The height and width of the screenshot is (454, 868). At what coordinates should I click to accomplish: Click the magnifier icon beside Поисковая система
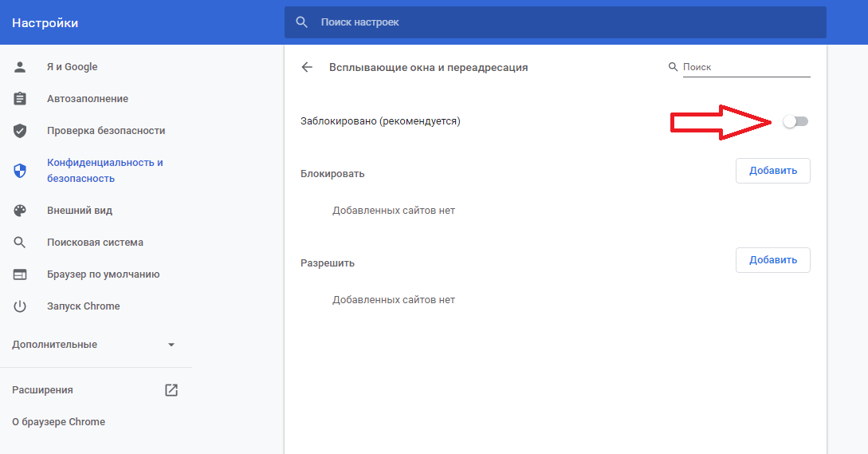pyautogui.click(x=20, y=243)
